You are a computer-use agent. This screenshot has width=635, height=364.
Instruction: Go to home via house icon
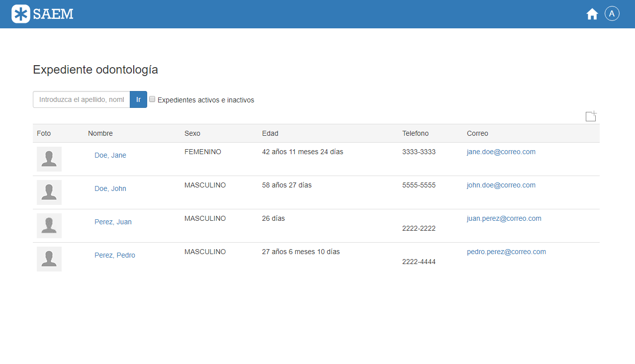(x=592, y=14)
